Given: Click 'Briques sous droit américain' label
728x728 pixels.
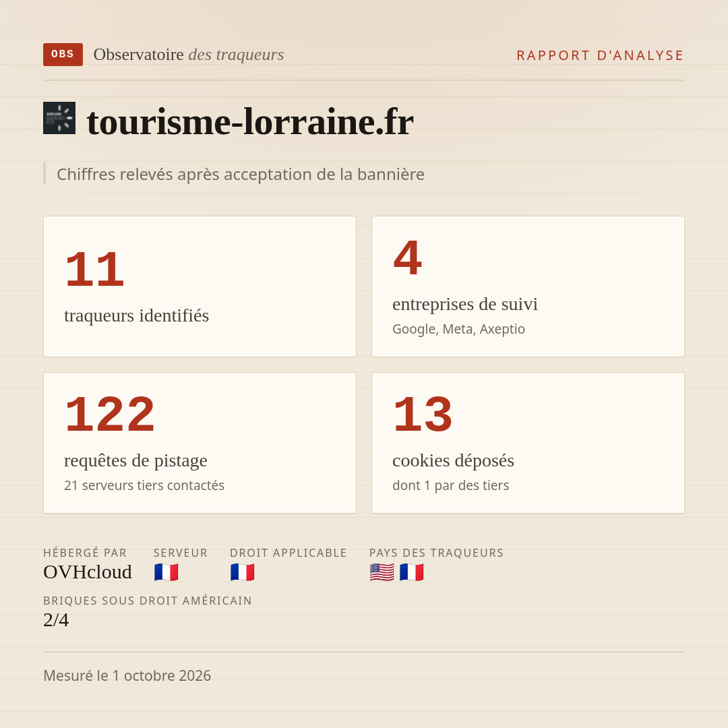Looking at the screenshot, I should tap(148, 601).
